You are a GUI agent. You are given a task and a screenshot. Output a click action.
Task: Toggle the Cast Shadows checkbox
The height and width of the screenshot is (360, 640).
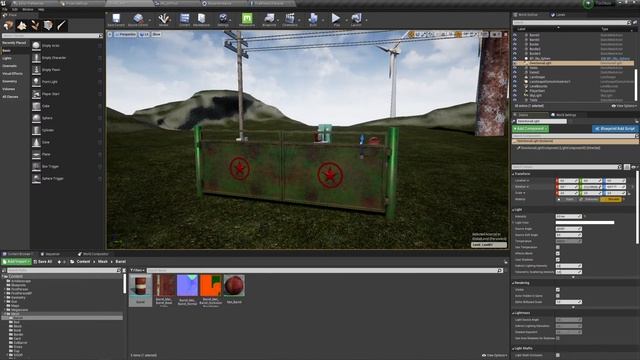coord(558,260)
